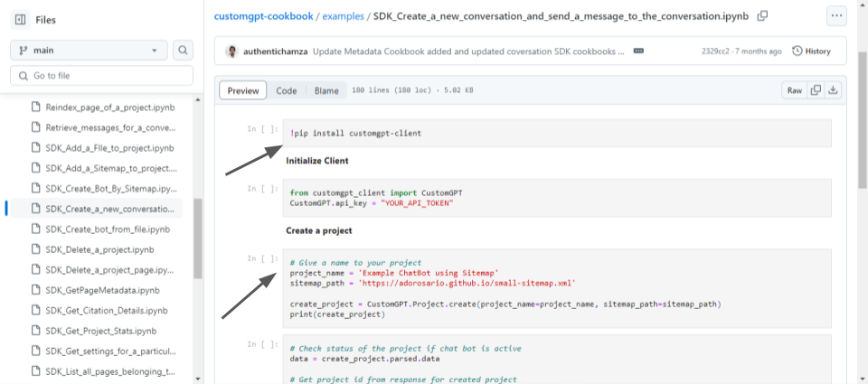
Task: Click file icon beside SDK_Create_bot_from_file.ipynb
Action: 36,229
